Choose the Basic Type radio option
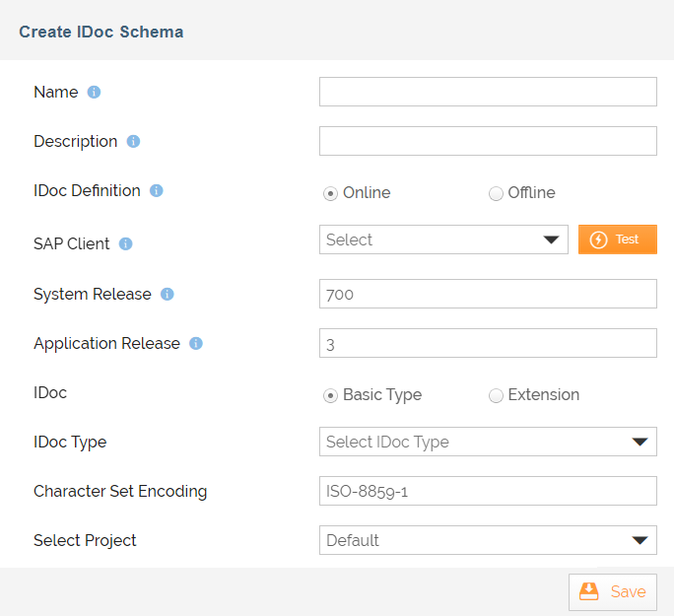 pos(331,395)
